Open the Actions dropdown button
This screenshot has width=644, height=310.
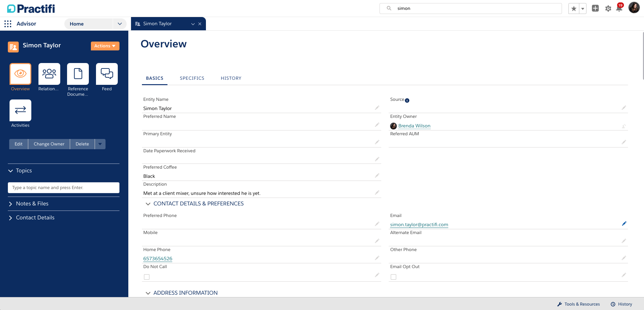point(105,46)
